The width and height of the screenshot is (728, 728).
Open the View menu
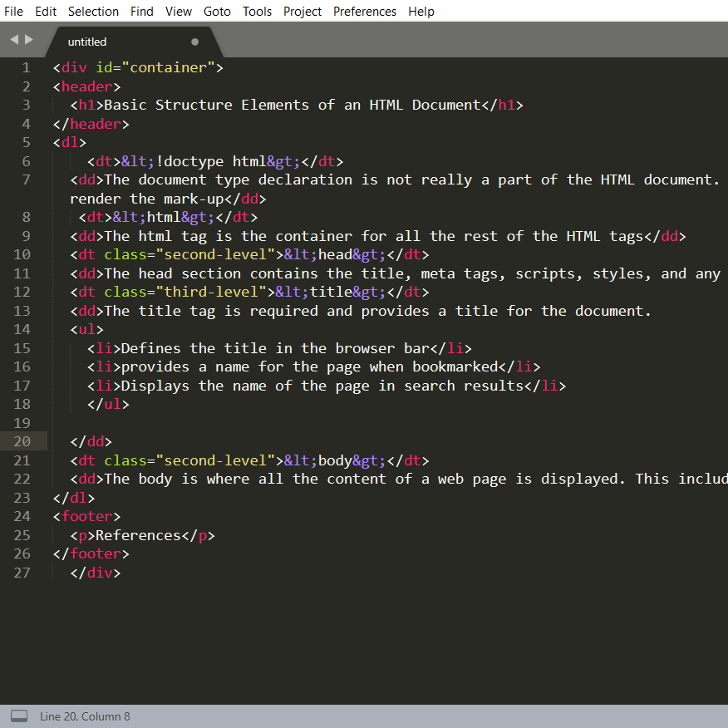click(x=179, y=11)
